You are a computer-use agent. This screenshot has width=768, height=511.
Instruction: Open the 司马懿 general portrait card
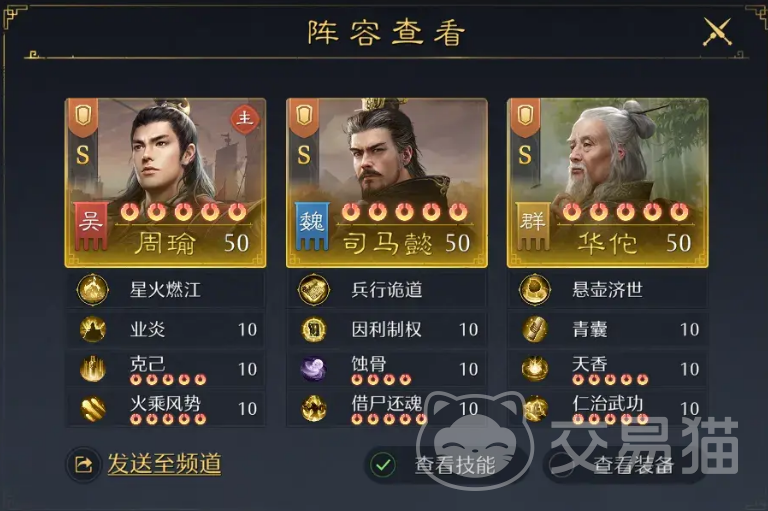pos(387,183)
